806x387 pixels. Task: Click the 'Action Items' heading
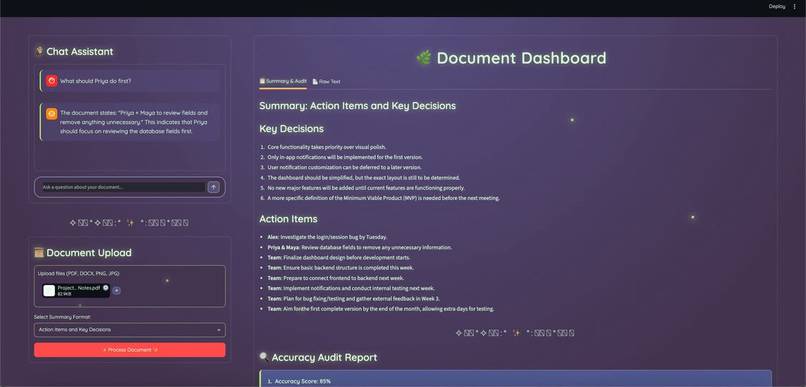[x=288, y=219]
